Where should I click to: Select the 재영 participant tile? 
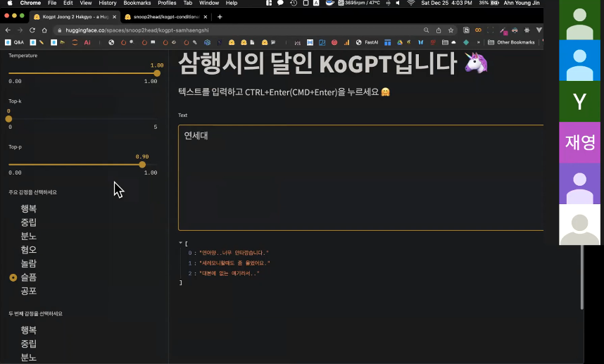[x=579, y=142]
